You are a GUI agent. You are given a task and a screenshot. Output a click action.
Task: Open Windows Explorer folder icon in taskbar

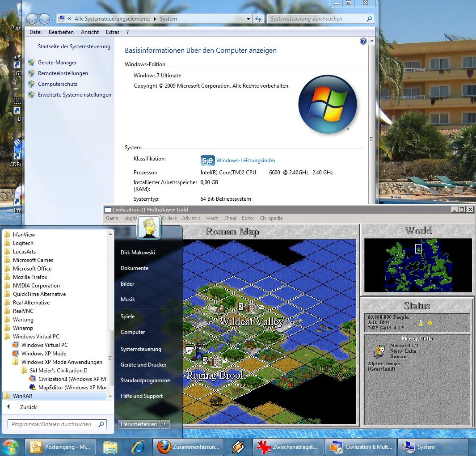(110, 447)
